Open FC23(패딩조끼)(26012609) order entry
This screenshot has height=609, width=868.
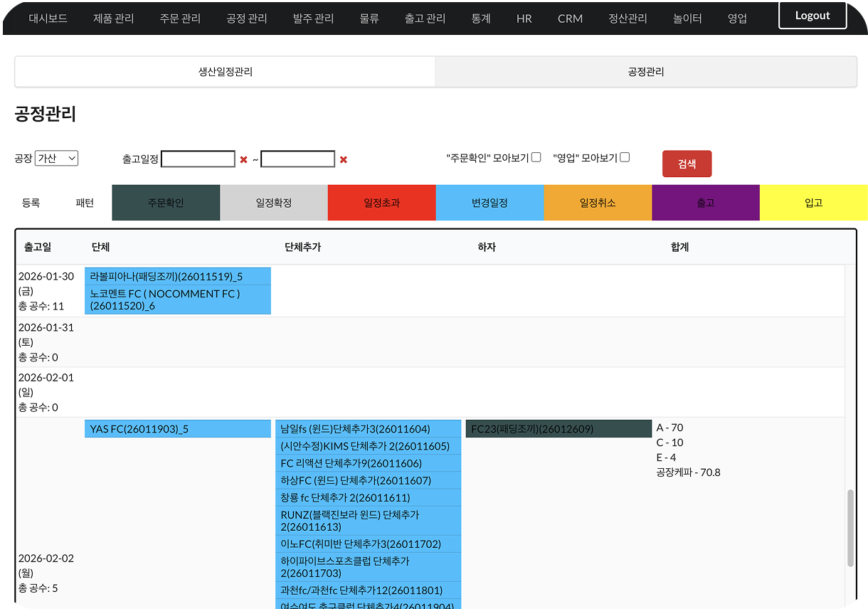[x=559, y=428]
